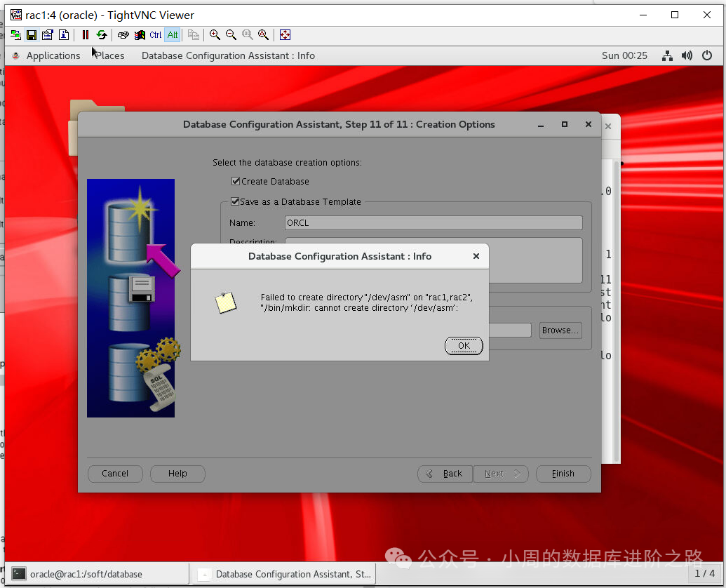This screenshot has height=588, width=726.
Task: Click the Name field containing ORCL
Action: (433, 222)
